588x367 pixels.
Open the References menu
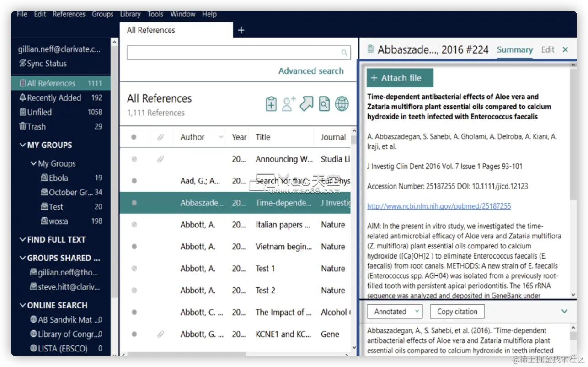69,14
